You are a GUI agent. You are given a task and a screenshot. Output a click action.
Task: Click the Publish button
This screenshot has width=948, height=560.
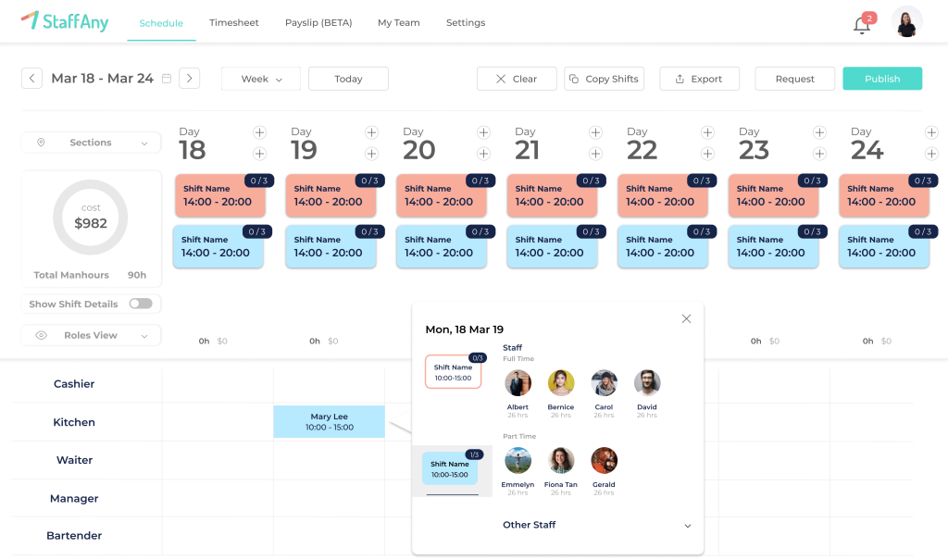click(x=881, y=79)
